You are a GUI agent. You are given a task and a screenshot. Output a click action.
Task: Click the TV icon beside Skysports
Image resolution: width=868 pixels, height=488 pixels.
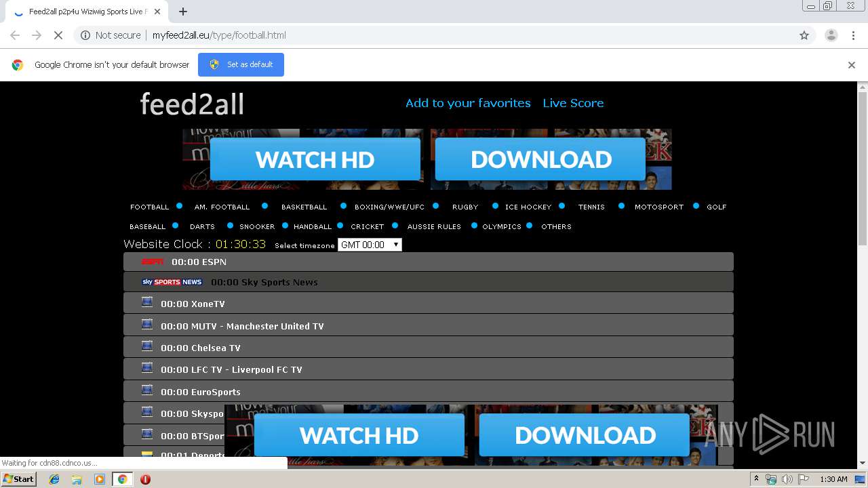pos(147,411)
